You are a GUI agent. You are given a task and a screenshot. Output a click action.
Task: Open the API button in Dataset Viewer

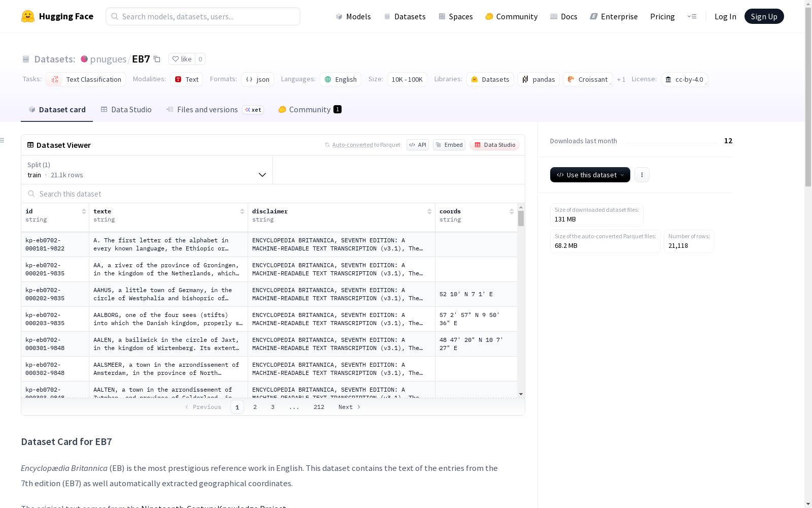[418, 145]
